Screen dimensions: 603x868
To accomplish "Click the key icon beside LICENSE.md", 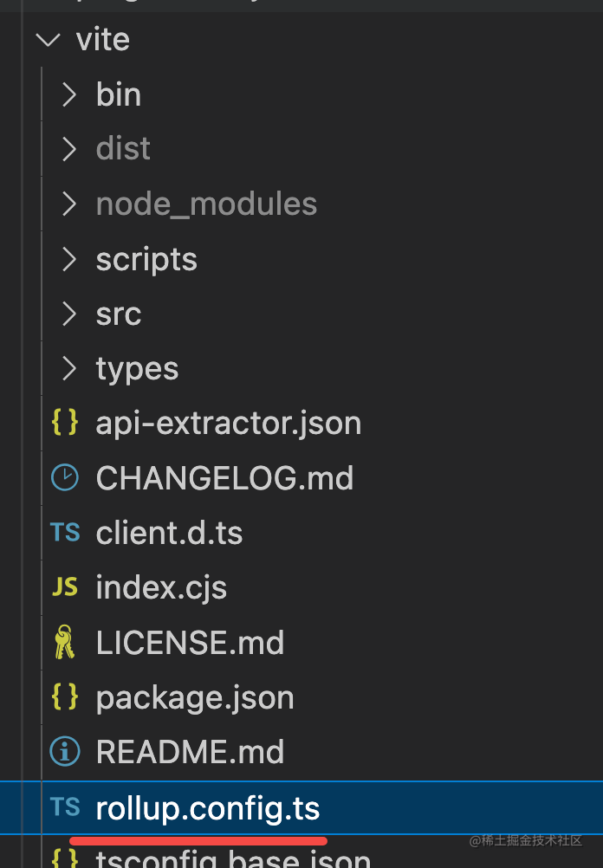I will point(65,642).
